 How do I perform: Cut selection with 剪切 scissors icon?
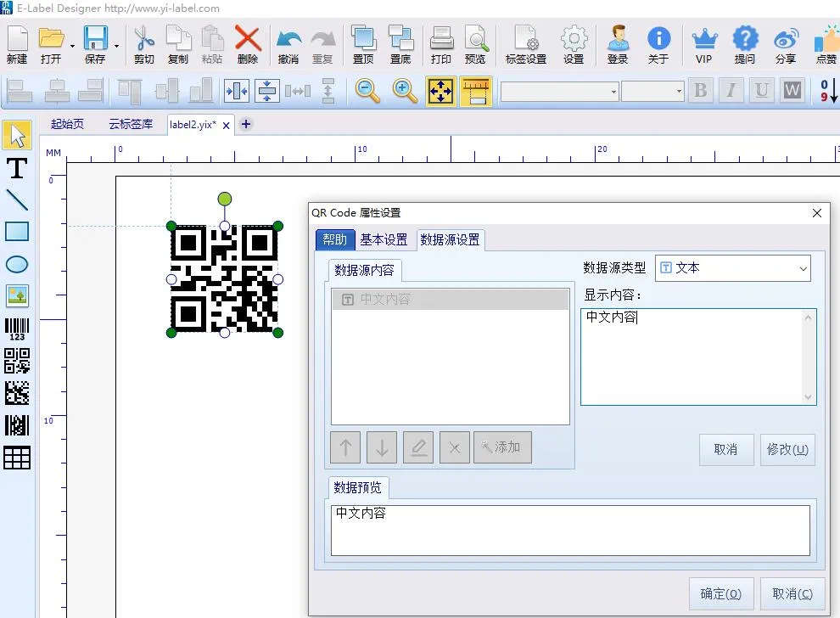[x=144, y=44]
